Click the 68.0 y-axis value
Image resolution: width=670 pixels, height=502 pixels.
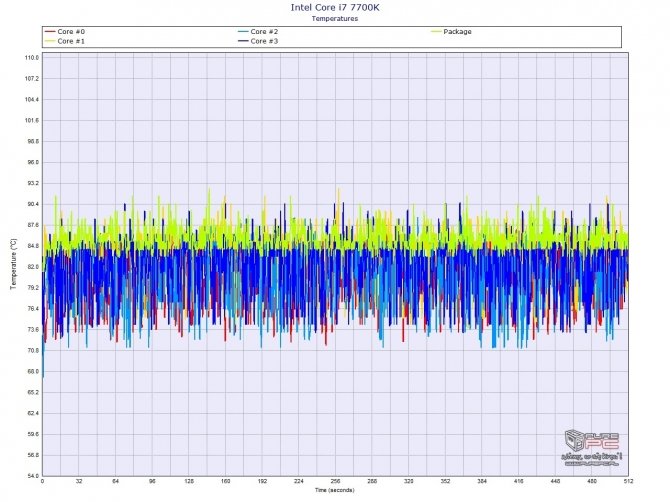pyautogui.click(x=32, y=372)
